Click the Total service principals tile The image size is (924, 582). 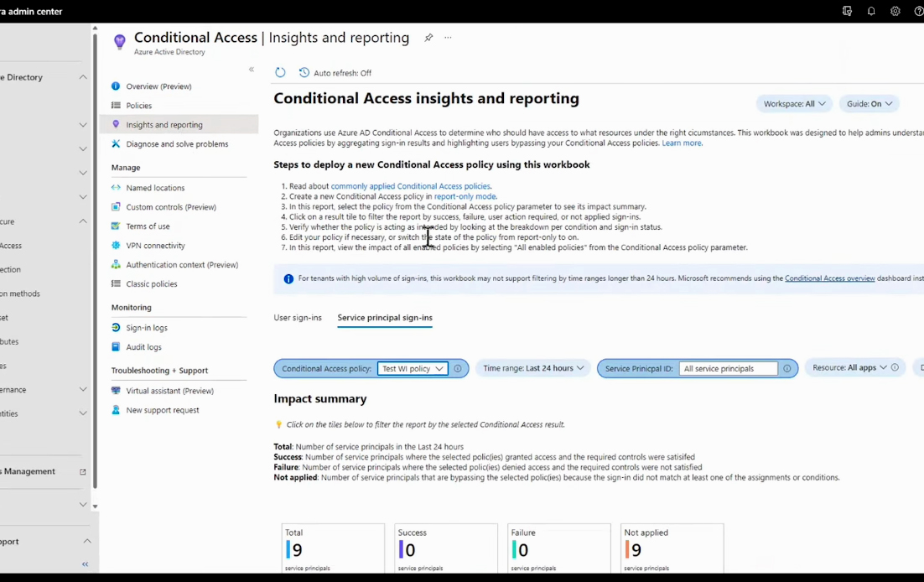coord(333,548)
